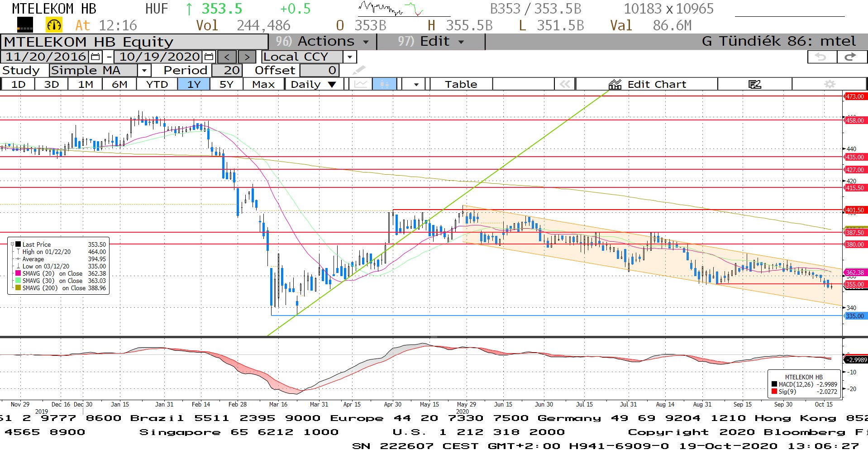Click the Edit Chart button
868x464 pixels.
point(647,84)
